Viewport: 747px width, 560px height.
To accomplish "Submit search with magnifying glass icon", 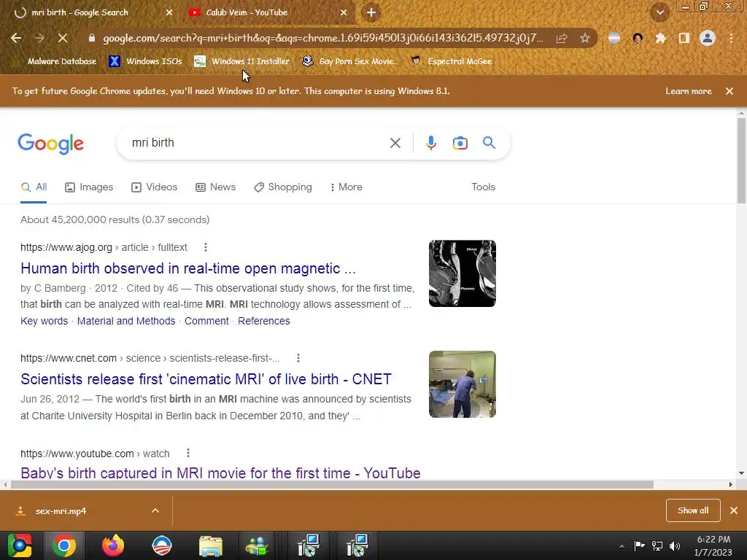I will click(489, 142).
